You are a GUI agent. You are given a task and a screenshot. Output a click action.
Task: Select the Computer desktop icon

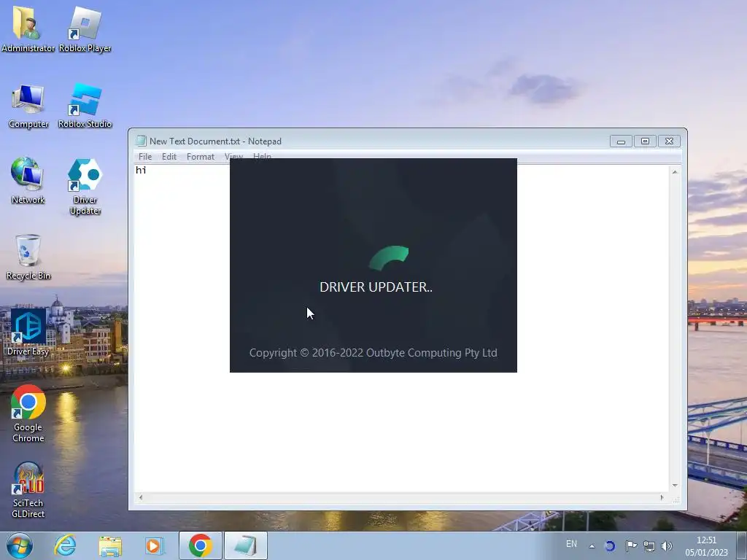click(x=28, y=106)
